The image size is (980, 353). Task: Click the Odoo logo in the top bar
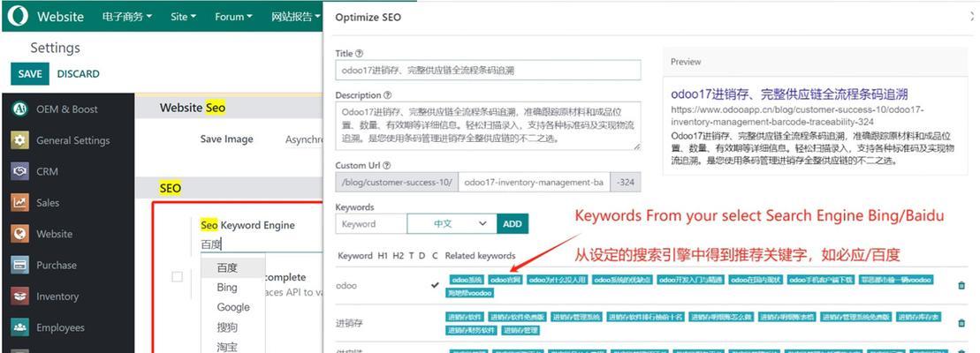tap(19, 16)
